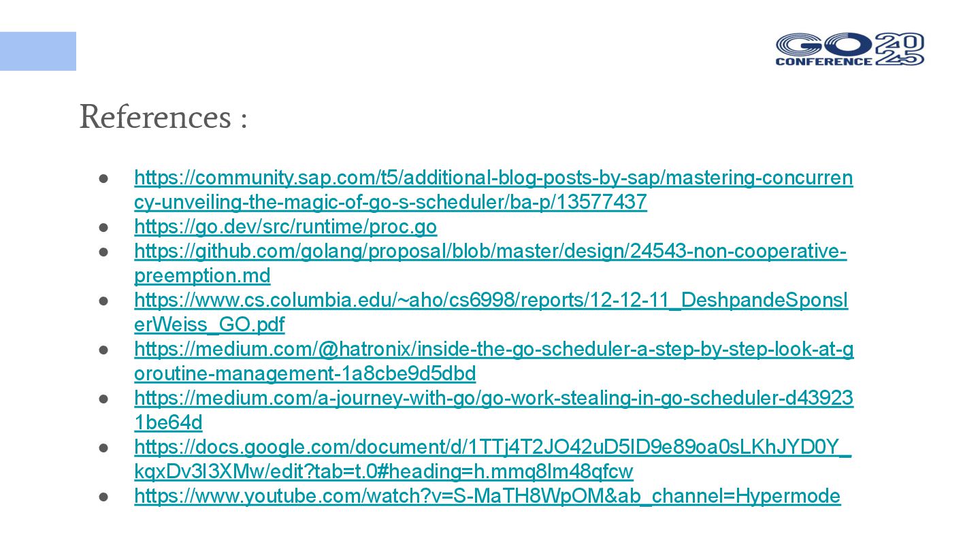
Task: Click the bullet before the go.dev link
Action: click(x=104, y=227)
